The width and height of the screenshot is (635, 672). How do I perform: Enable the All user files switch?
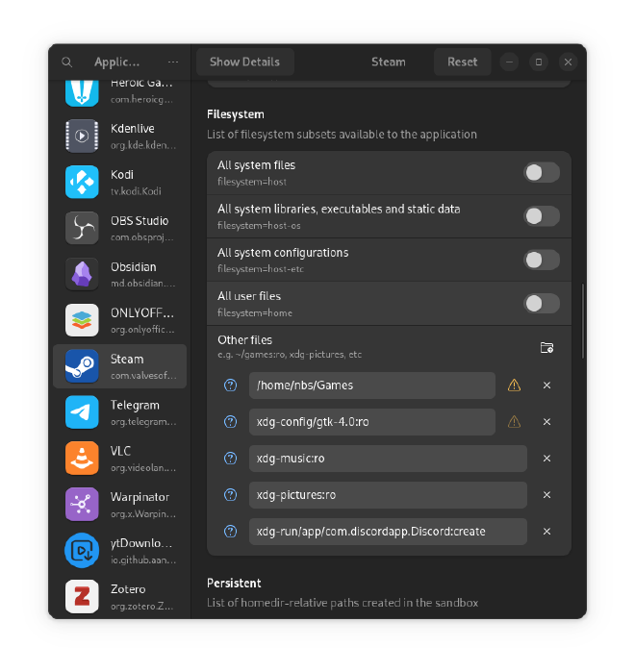click(542, 304)
